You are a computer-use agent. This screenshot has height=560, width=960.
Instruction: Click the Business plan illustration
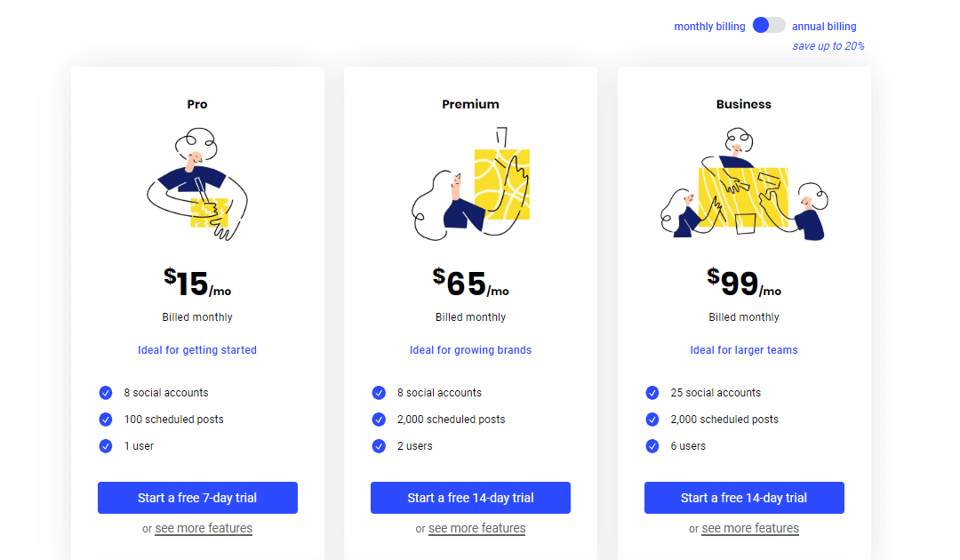(744, 184)
